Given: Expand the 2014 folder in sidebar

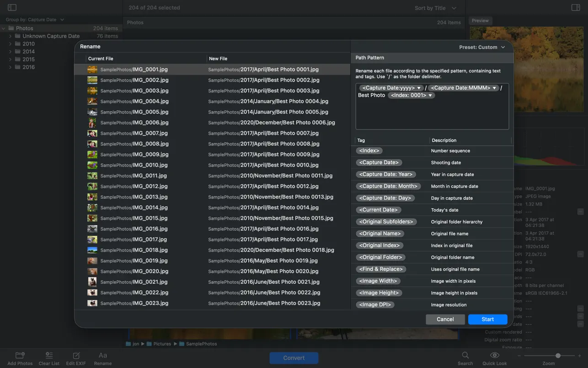Looking at the screenshot, I should [10, 52].
